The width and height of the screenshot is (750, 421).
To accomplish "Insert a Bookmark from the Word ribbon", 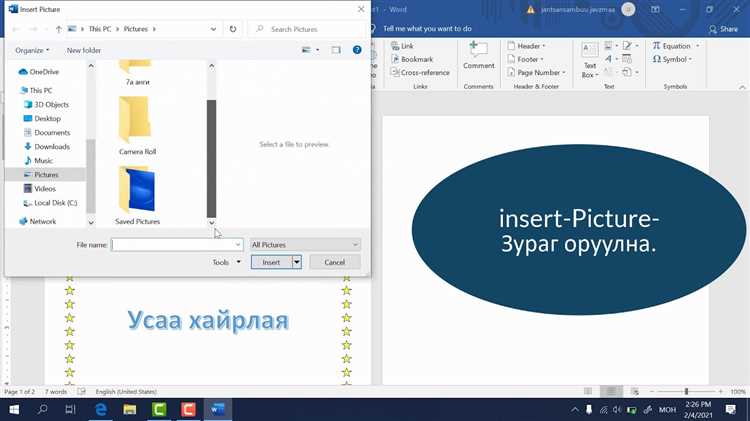I will (x=412, y=59).
